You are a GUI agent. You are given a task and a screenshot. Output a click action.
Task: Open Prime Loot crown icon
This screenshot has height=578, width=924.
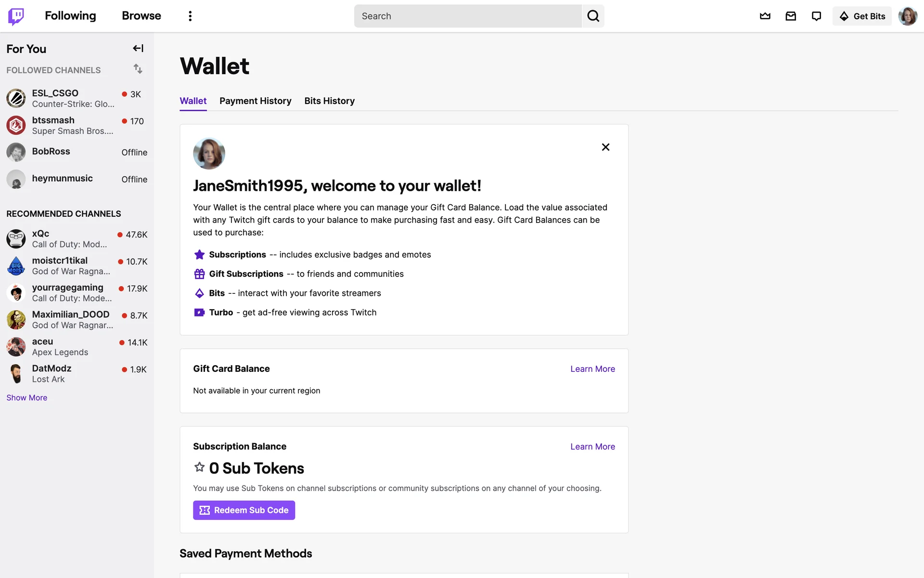coord(765,16)
